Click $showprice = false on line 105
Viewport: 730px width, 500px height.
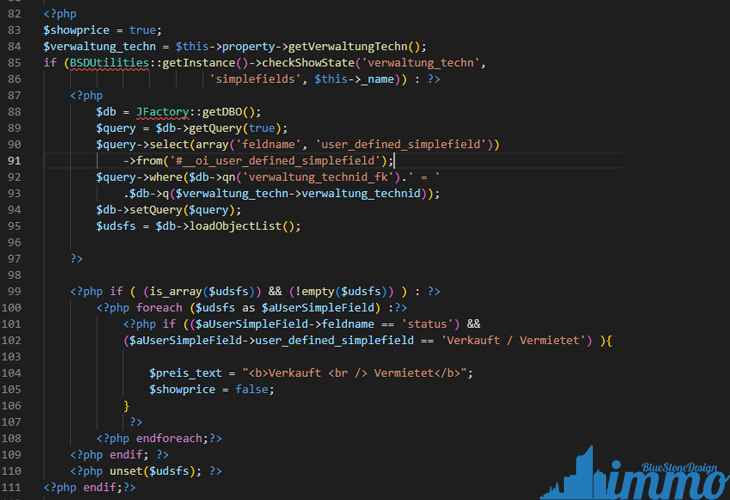tap(209, 389)
